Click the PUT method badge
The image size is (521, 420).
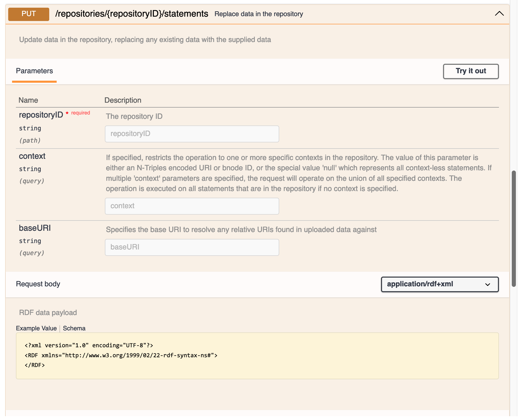coord(29,14)
